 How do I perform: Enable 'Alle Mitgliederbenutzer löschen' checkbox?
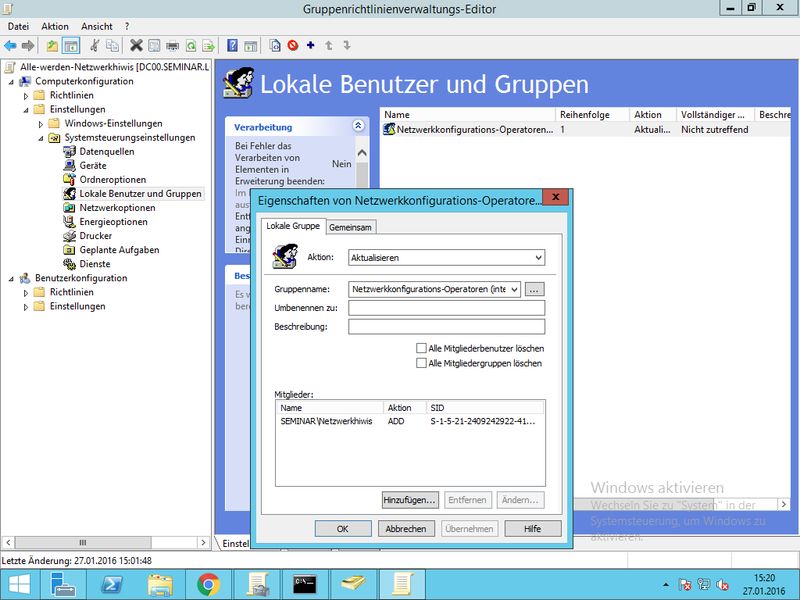point(421,348)
